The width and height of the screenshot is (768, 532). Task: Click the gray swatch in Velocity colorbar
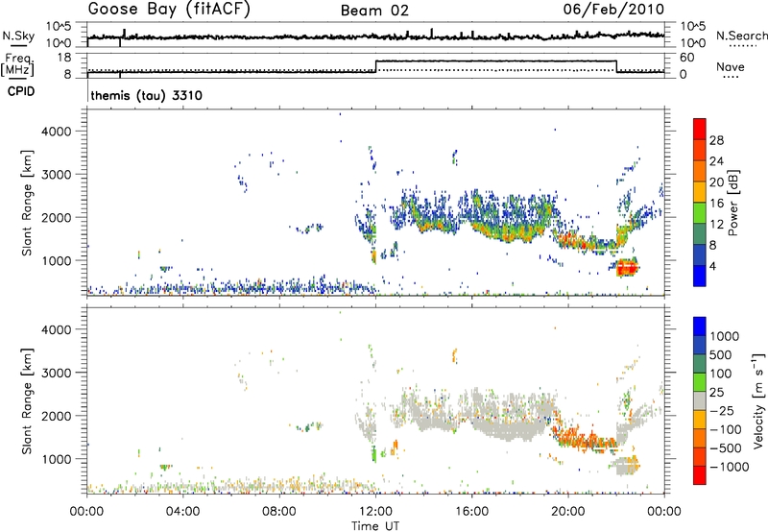click(x=700, y=401)
